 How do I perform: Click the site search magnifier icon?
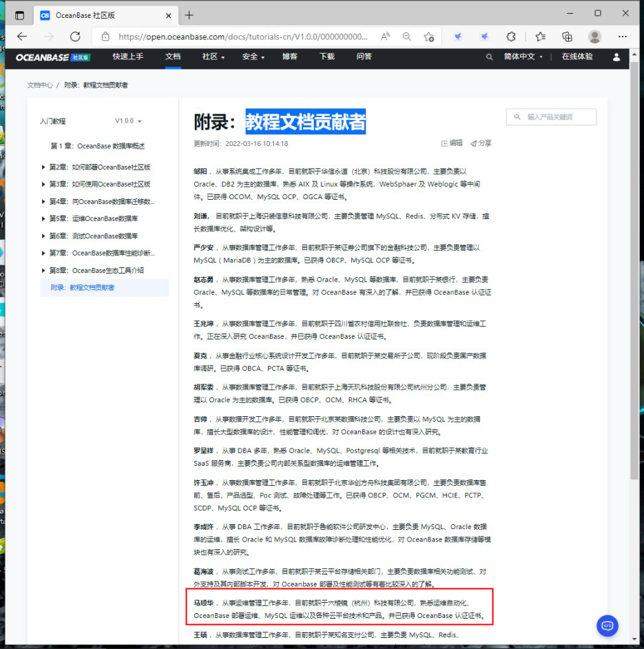coord(489,57)
